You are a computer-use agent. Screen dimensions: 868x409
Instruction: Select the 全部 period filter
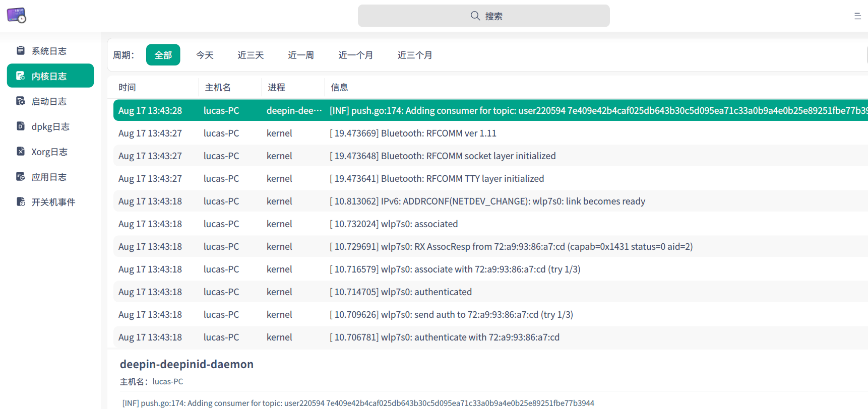pyautogui.click(x=163, y=55)
